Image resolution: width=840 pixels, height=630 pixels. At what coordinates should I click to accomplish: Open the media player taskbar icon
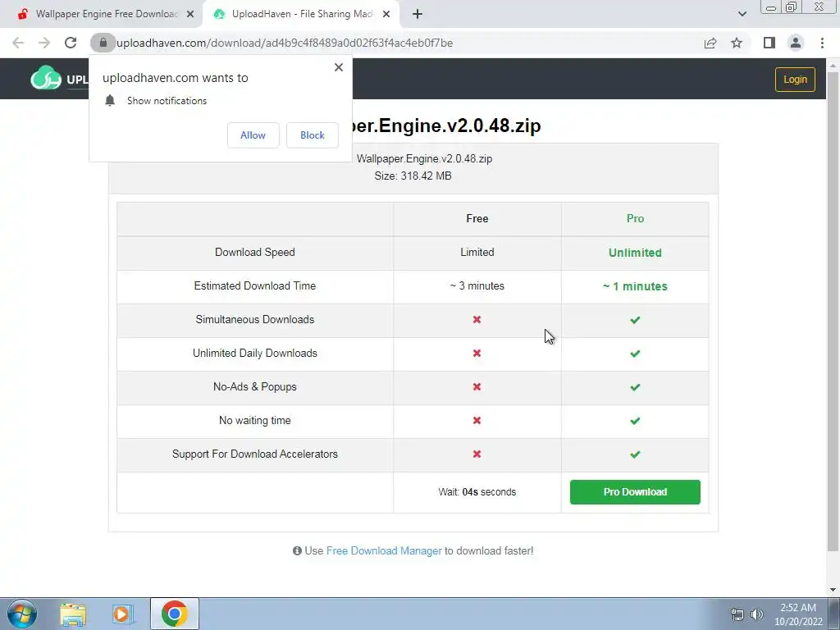pyautogui.click(x=123, y=614)
